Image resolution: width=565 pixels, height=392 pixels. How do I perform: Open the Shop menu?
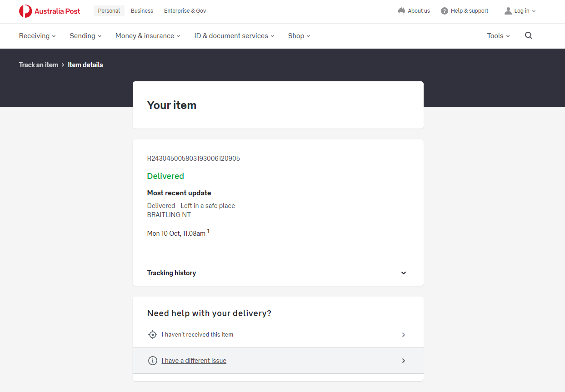pos(299,36)
